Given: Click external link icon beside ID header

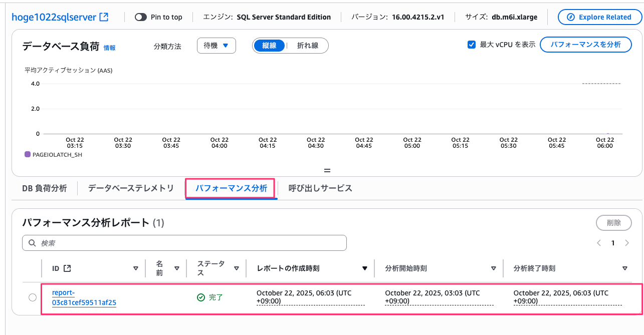Looking at the screenshot, I should 67,268.
